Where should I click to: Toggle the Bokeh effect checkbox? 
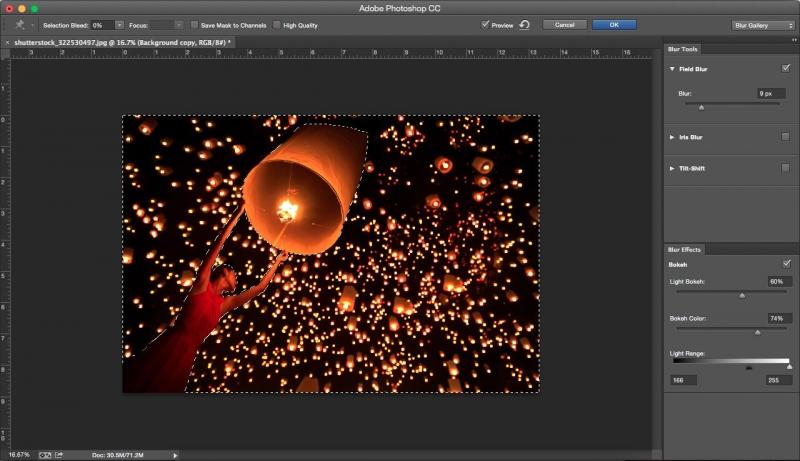tap(785, 264)
